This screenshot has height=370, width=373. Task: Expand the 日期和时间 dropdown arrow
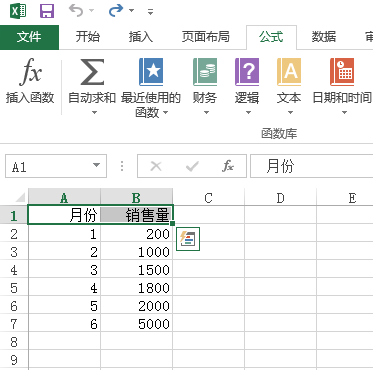point(344,113)
